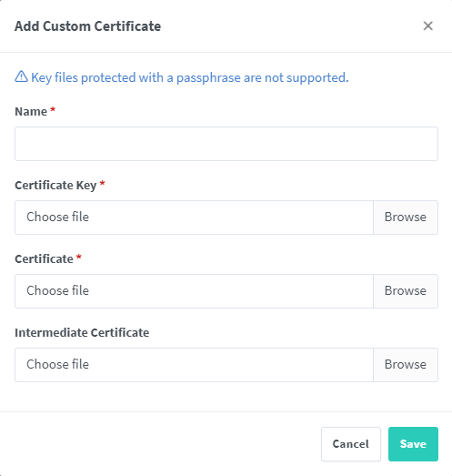The image size is (452, 476).
Task: Click the Add Custom Certificate title
Action: (x=87, y=26)
